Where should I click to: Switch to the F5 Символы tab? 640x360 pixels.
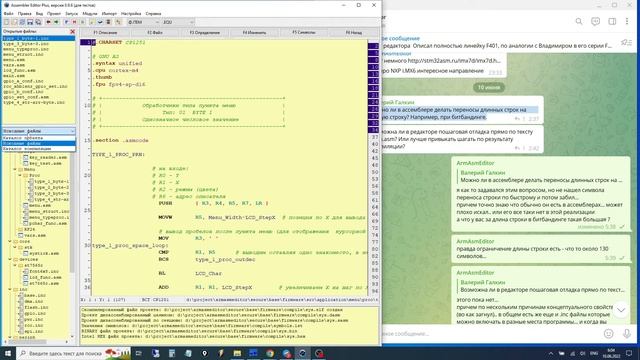coord(304,32)
